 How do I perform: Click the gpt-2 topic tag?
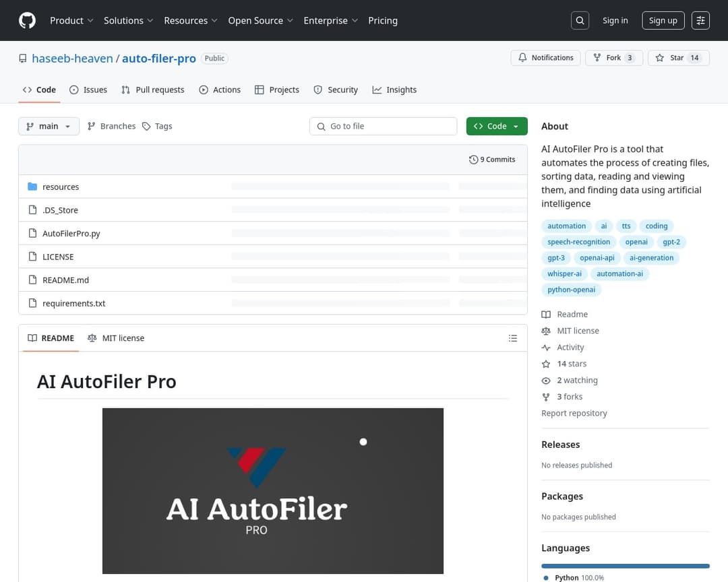click(671, 242)
